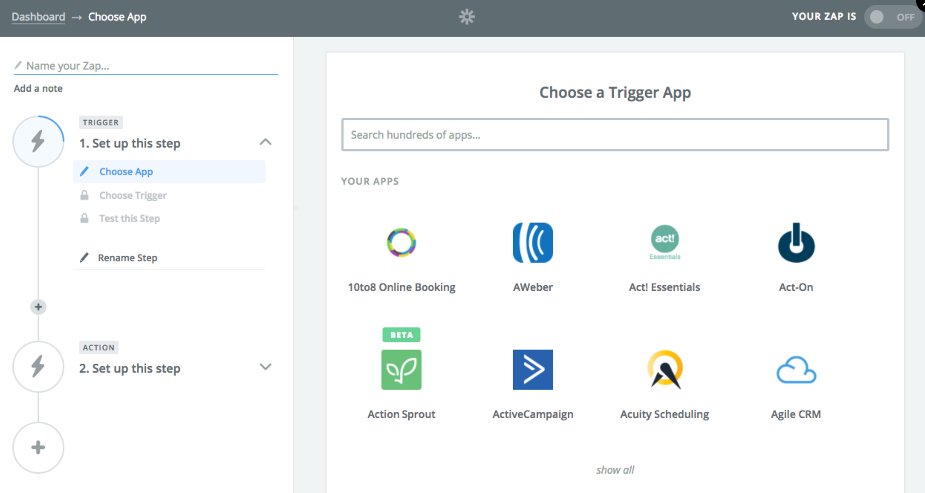
Task: Select the ActiveCampaign blue arrow icon
Action: coord(533,370)
